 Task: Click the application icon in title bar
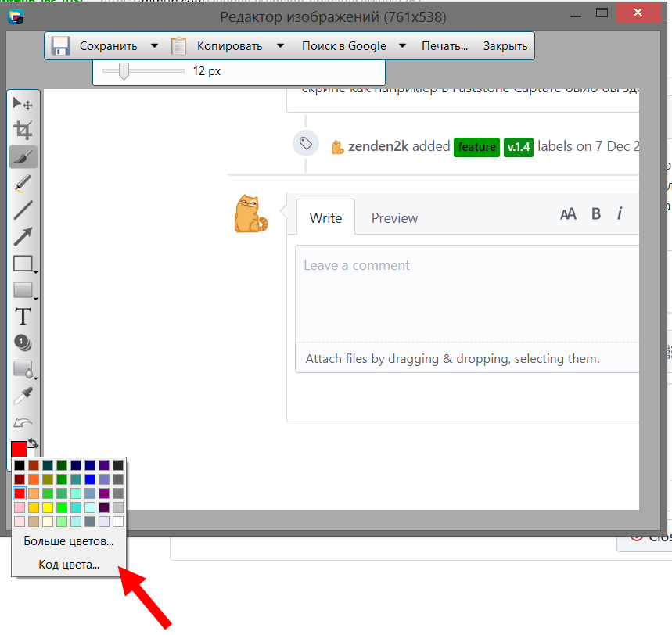point(16,16)
